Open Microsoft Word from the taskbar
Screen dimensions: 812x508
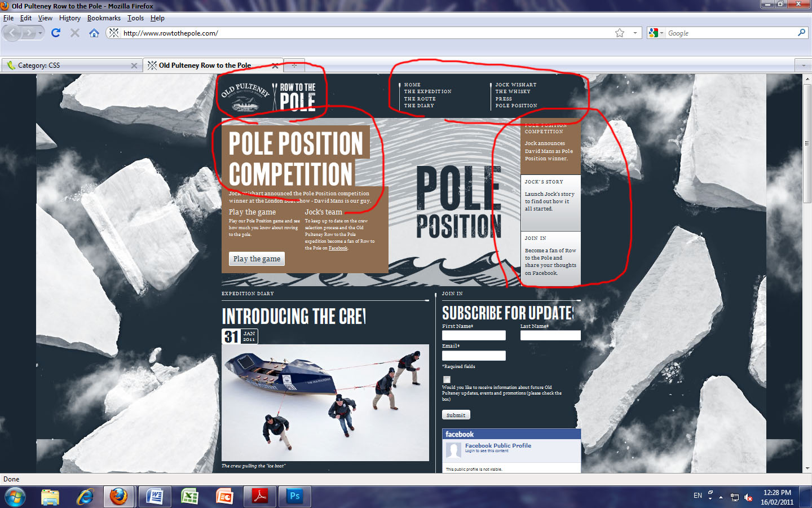[155, 497]
